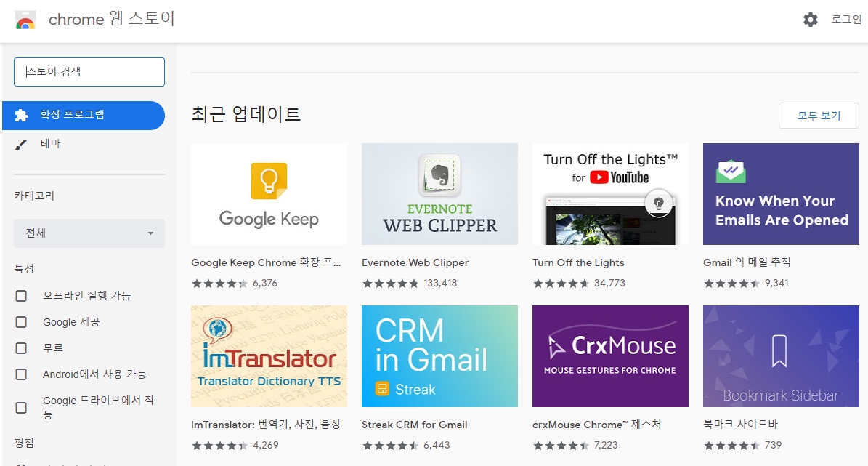The width and height of the screenshot is (868, 466).
Task: Open the Bookmark Sidebar extension tile
Action: coord(781,356)
